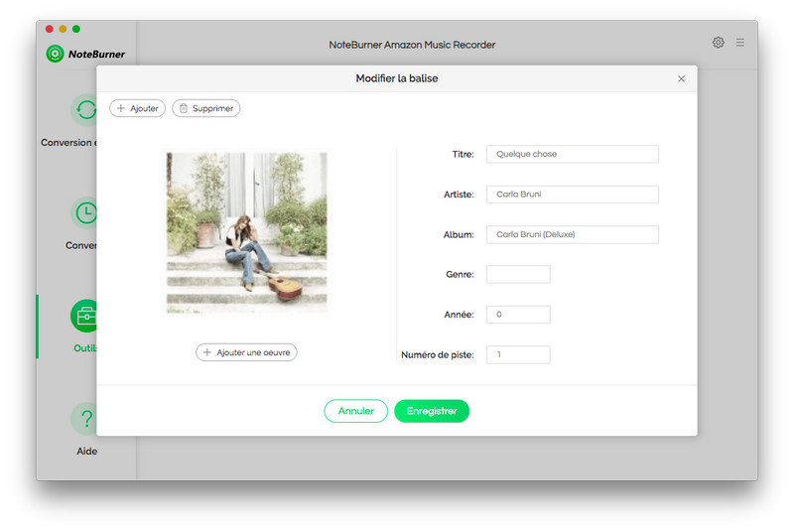The height and width of the screenshot is (532, 794).
Task: Click Ajouter une oeuvre button
Action: tap(246, 352)
